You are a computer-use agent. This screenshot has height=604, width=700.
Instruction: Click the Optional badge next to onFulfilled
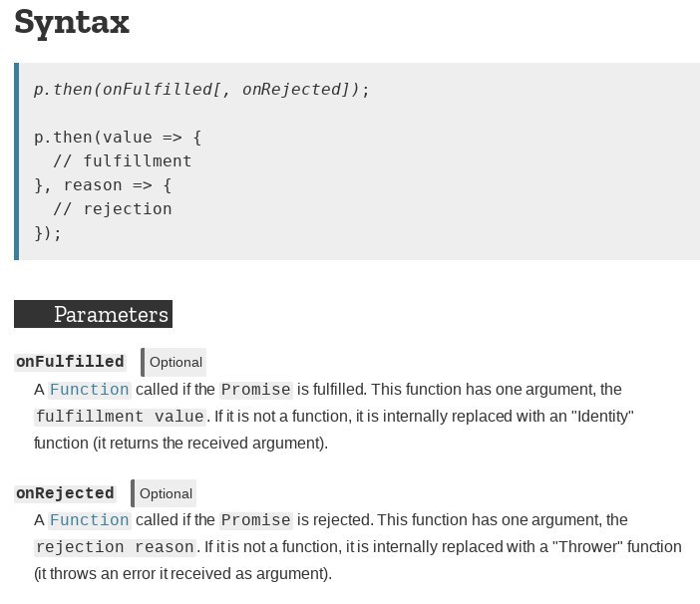click(174, 362)
